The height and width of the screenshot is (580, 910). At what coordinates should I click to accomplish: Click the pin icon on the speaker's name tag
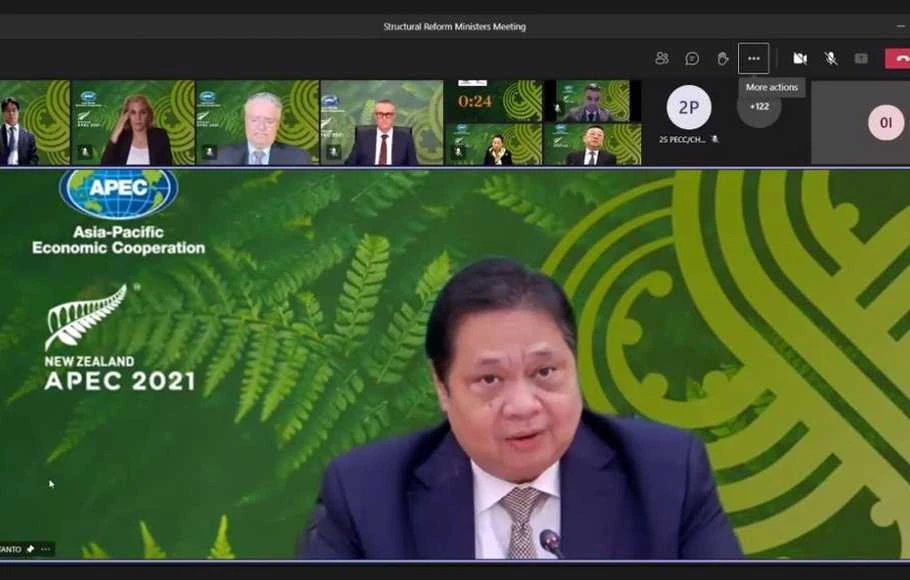pyautogui.click(x=31, y=549)
